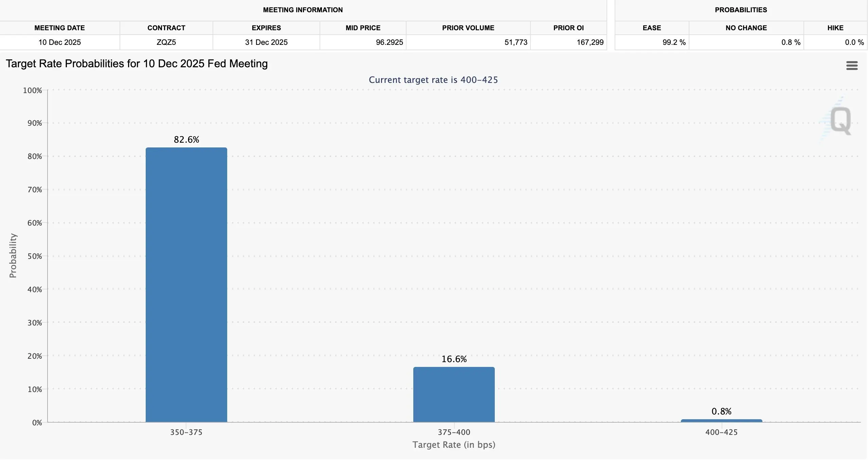Select the 82.6% bar for 350-375
This screenshot has height=460, width=868.
(x=186, y=285)
